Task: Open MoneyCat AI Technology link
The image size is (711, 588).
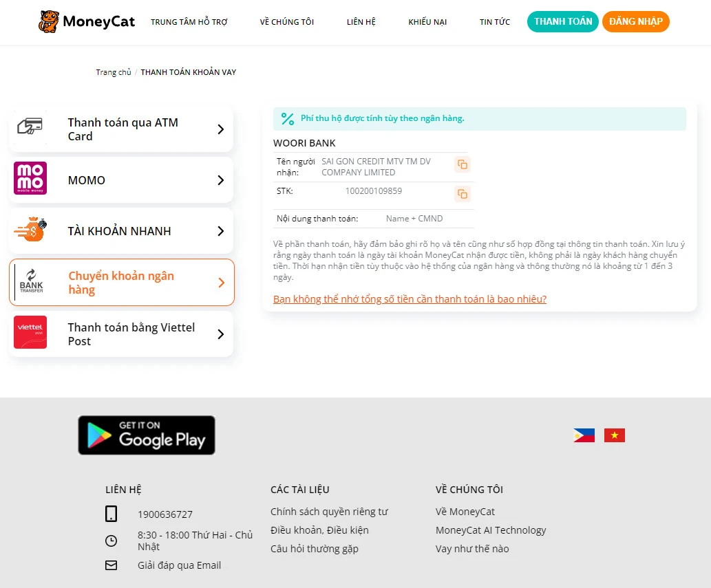Action: pyautogui.click(x=491, y=530)
